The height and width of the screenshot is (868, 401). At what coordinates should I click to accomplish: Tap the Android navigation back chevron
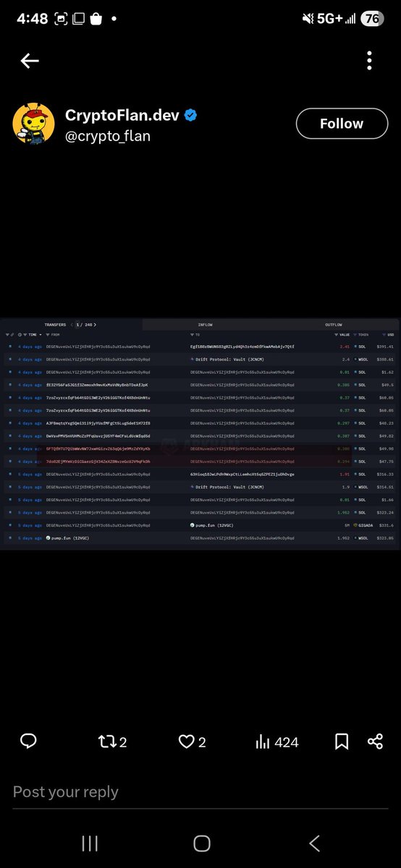pyautogui.click(x=314, y=843)
